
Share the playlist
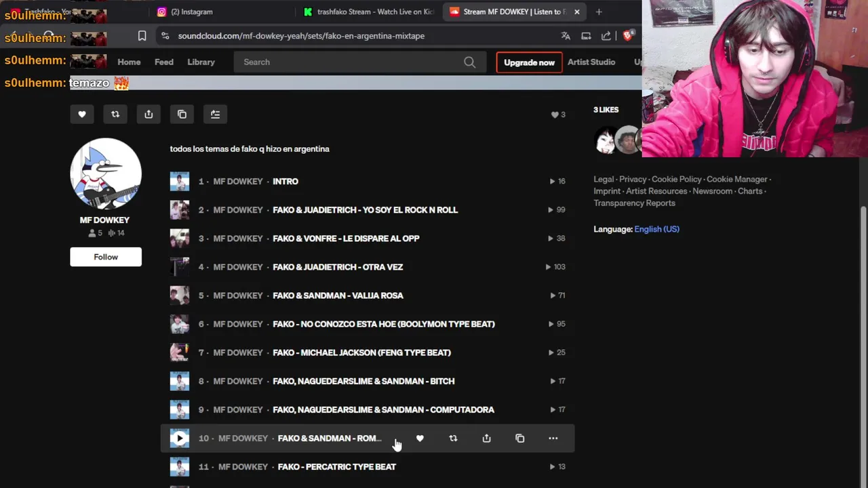tap(149, 115)
